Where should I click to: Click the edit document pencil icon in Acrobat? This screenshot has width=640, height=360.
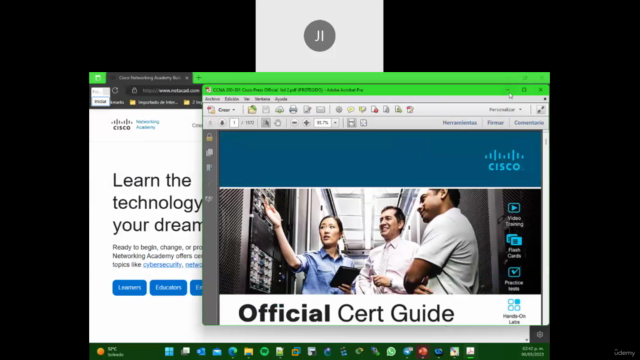307,109
